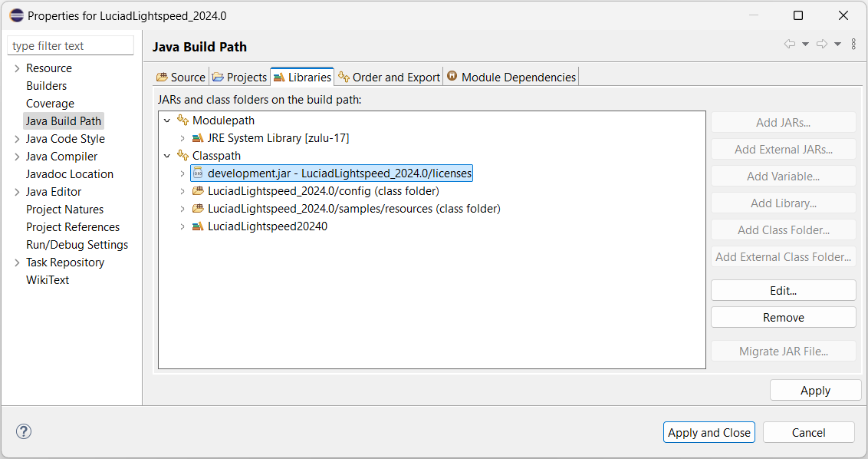The width and height of the screenshot is (868, 459).
Task: Click the JRE System Library icon
Action: pos(198,138)
